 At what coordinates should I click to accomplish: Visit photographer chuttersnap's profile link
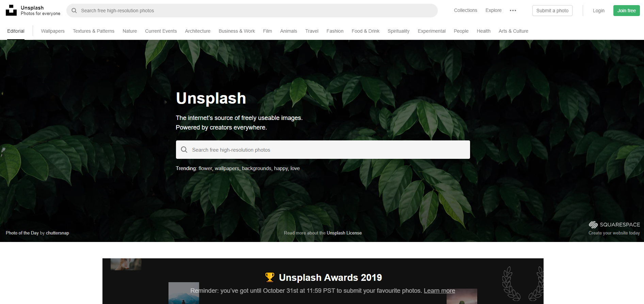pyautogui.click(x=57, y=233)
